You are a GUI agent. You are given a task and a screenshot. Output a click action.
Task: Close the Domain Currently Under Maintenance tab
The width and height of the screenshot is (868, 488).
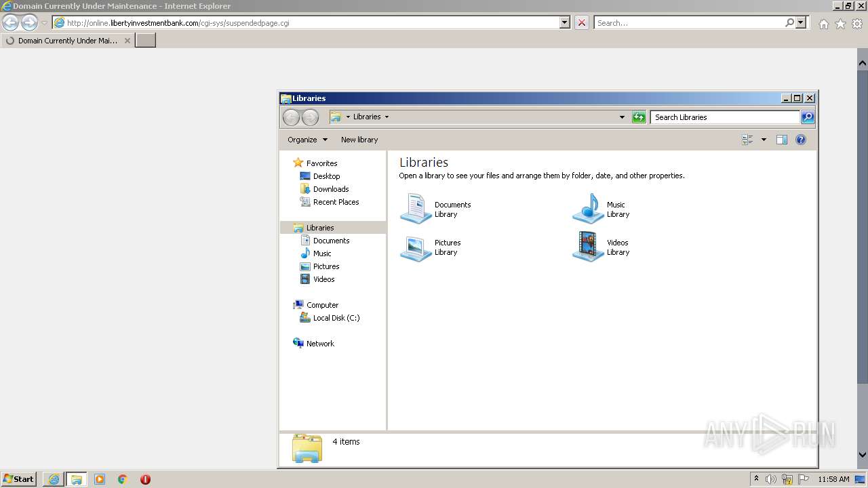point(127,41)
